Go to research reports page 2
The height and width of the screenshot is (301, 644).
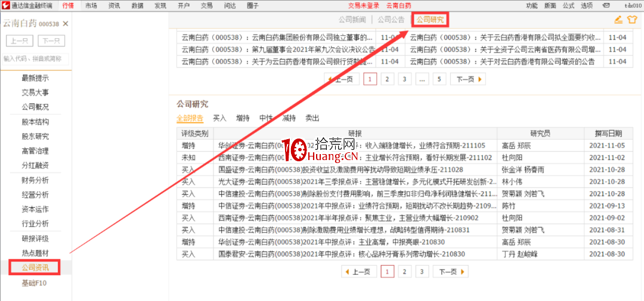pos(404,271)
